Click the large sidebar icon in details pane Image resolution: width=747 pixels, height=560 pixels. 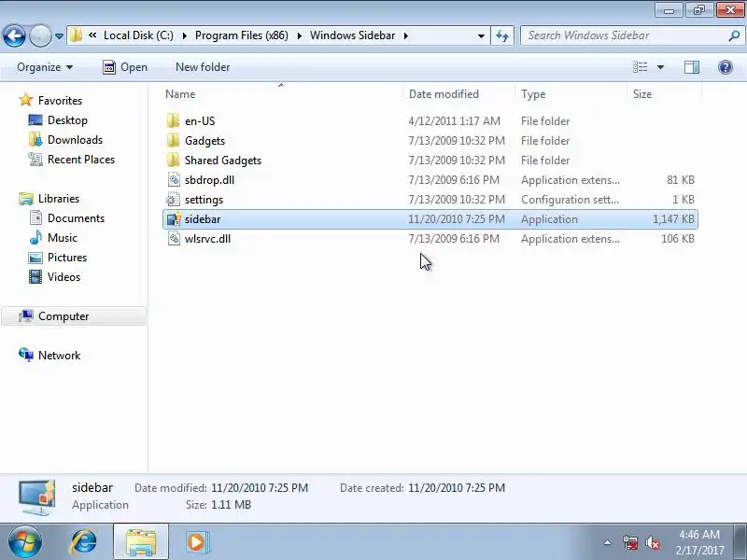37,497
